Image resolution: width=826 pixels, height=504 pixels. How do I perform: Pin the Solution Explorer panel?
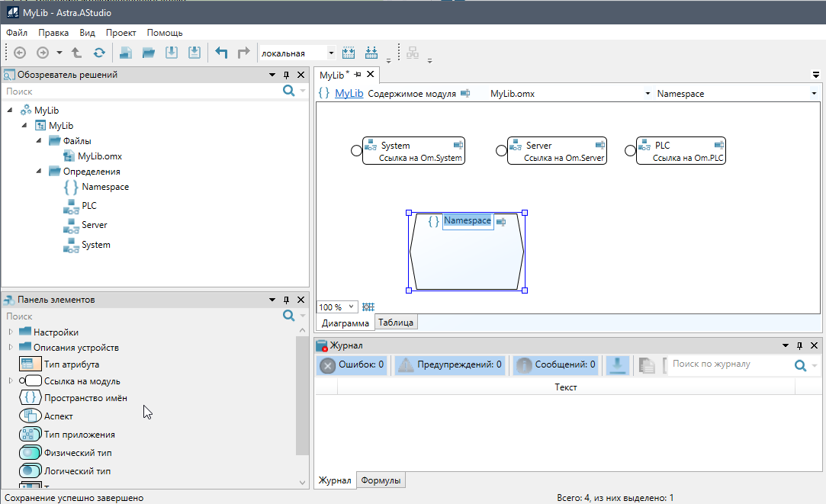(287, 75)
